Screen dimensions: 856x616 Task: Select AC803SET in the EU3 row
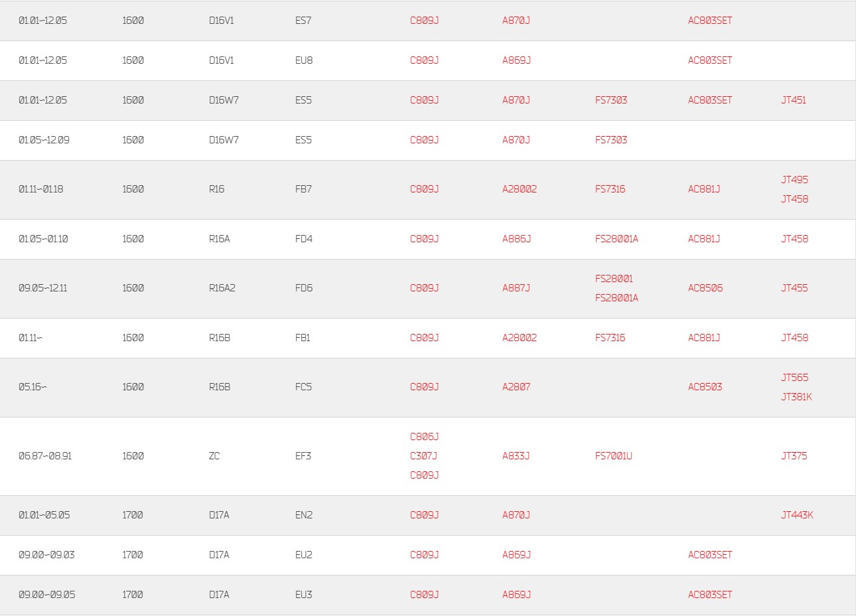(710, 595)
